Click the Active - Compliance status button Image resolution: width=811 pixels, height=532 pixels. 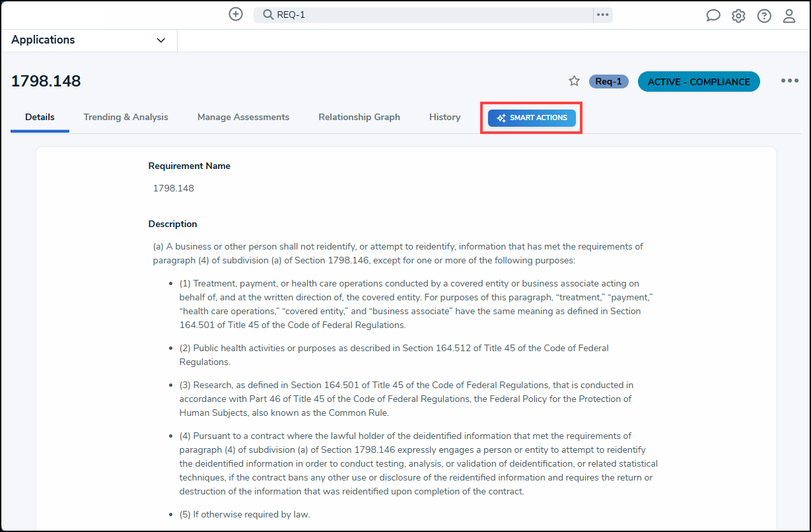[x=699, y=82]
